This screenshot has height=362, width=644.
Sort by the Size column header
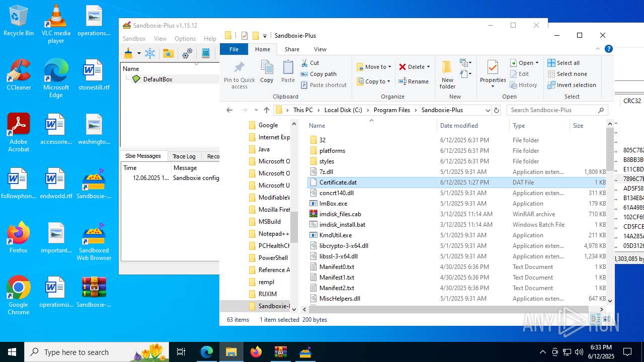click(588, 126)
